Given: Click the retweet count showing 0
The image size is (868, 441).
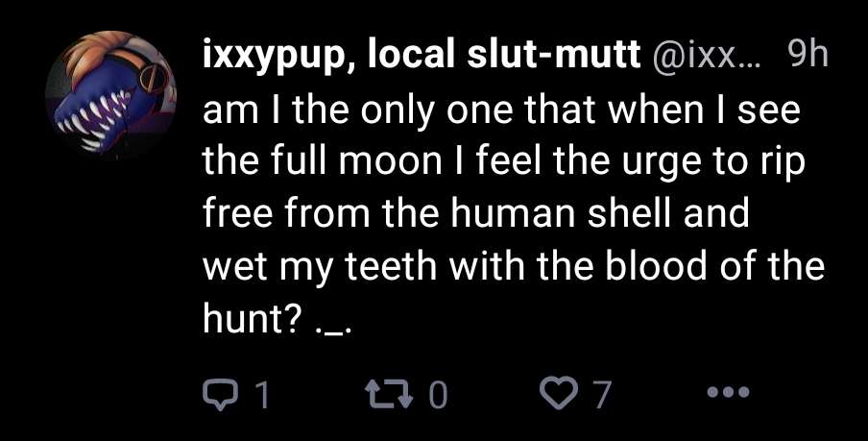Looking at the screenshot, I should (437, 394).
